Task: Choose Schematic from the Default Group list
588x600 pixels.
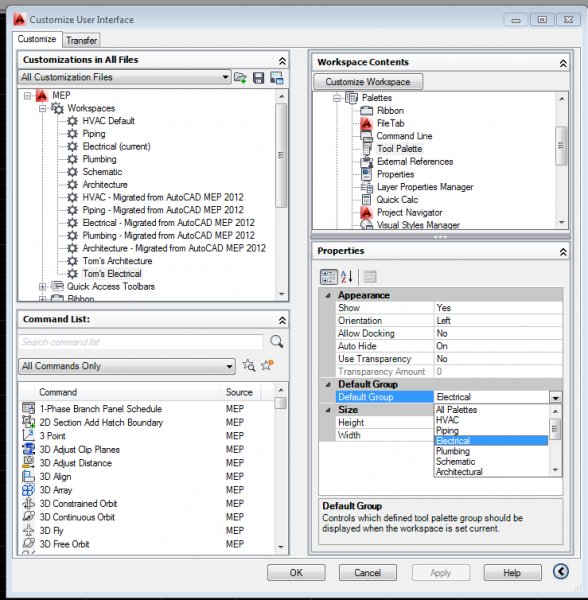Action: click(491, 461)
